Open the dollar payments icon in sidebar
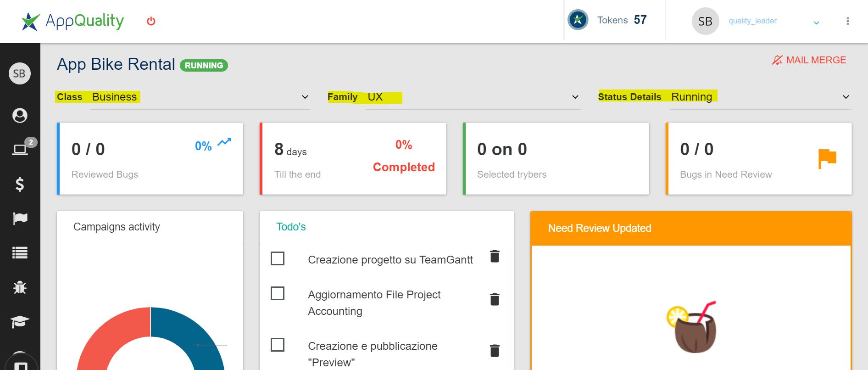Image resolution: width=868 pixels, height=370 pixels. (x=20, y=184)
